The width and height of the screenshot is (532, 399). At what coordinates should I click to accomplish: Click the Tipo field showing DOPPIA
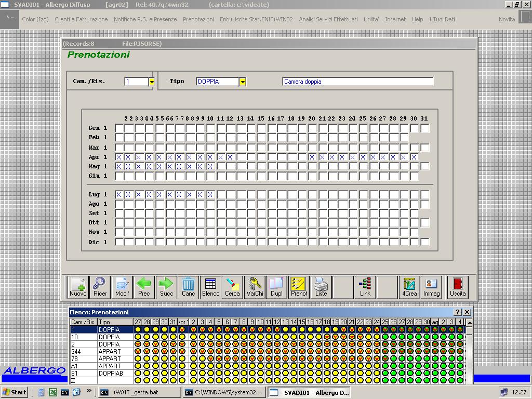point(218,82)
